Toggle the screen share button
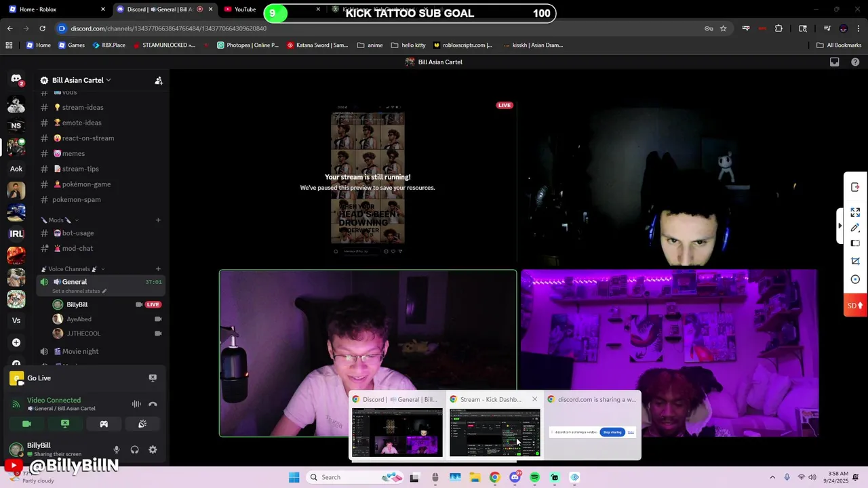The image size is (868, 488). pyautogui.click(x=65, y=424)
